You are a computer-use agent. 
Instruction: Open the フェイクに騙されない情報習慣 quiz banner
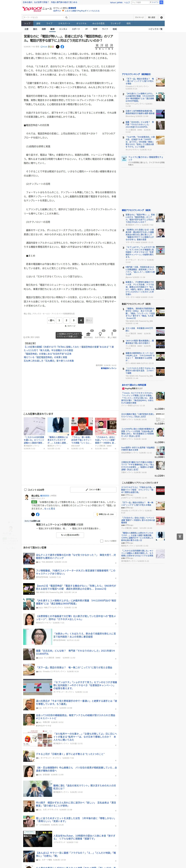point(143,160)
